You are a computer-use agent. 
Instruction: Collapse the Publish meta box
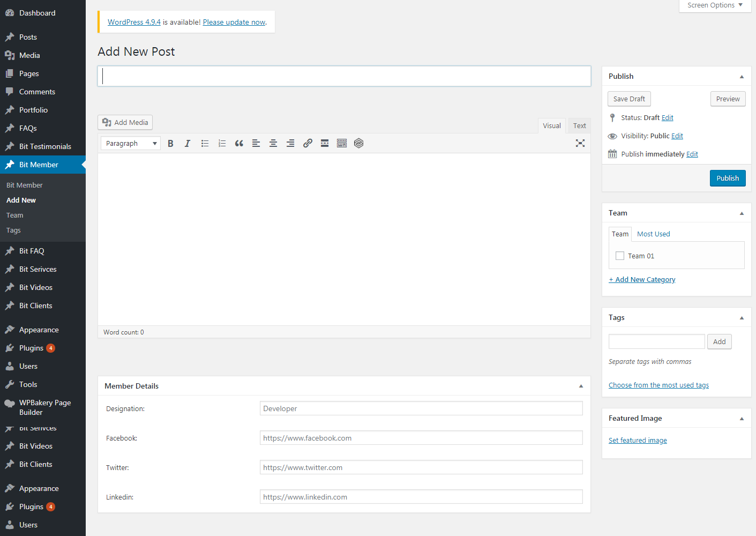tap(742, 77)
